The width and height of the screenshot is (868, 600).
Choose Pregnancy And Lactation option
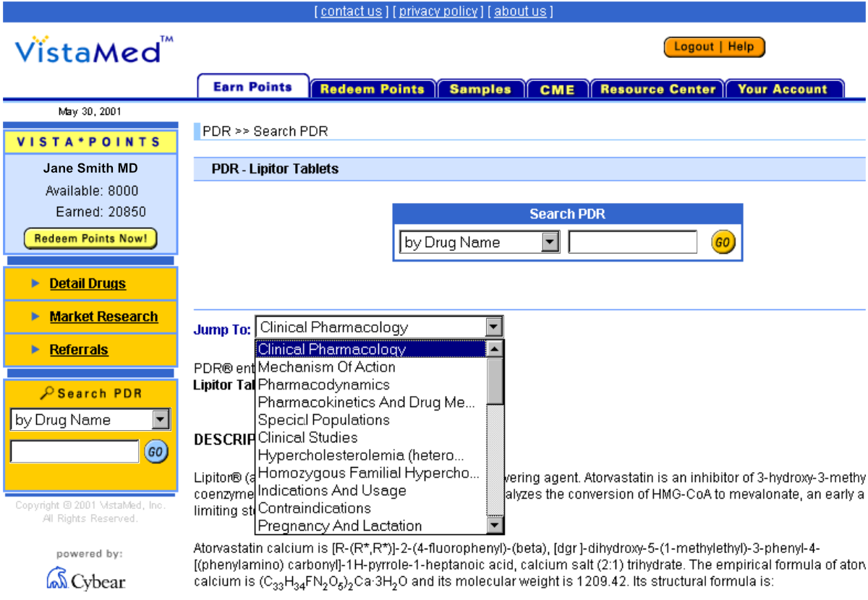371,526
